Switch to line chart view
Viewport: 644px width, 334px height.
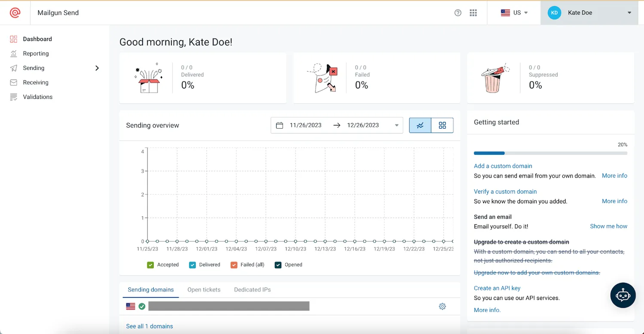click(420, 125)
